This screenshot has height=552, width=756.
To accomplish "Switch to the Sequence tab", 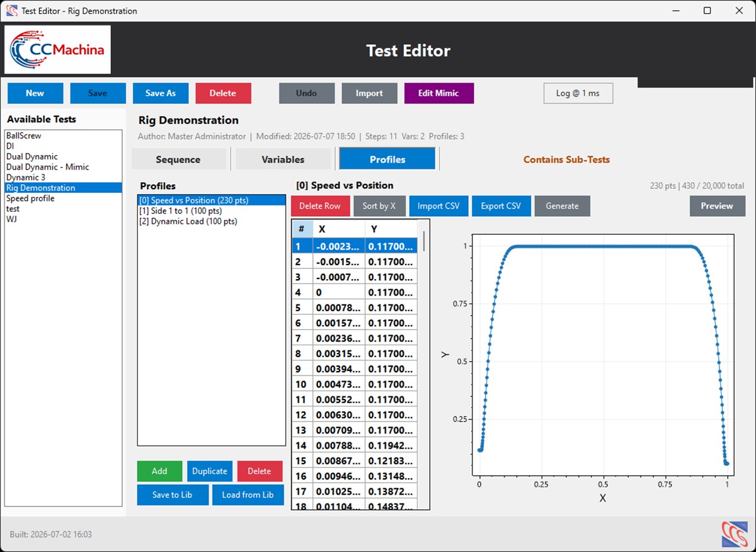I will coord(178,159).
